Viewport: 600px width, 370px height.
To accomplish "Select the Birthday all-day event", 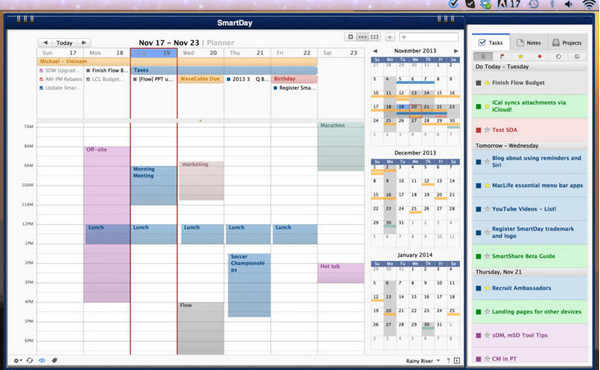I will (294, 79).
